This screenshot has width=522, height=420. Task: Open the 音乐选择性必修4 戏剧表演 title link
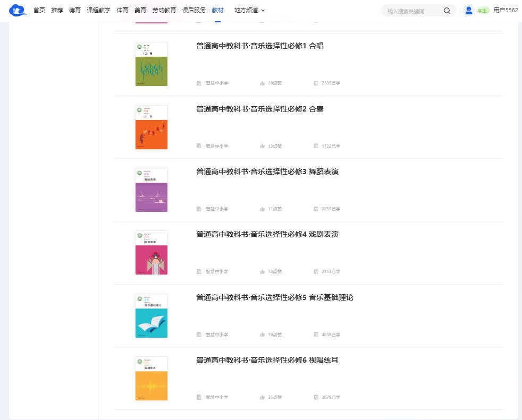[267, 234]
